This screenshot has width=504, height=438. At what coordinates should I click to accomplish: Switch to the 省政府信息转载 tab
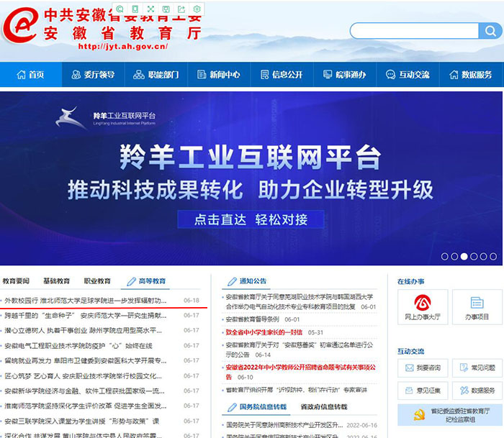(x=324, y=407)
